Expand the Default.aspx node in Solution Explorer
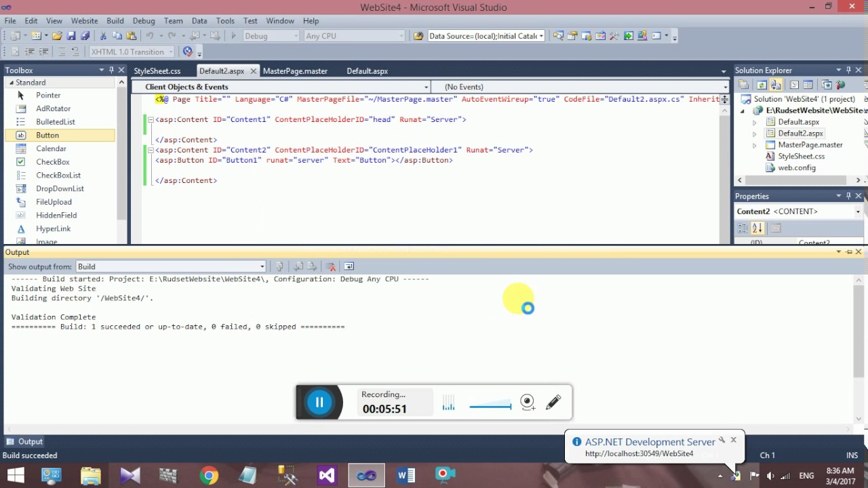 pos(755,122)
